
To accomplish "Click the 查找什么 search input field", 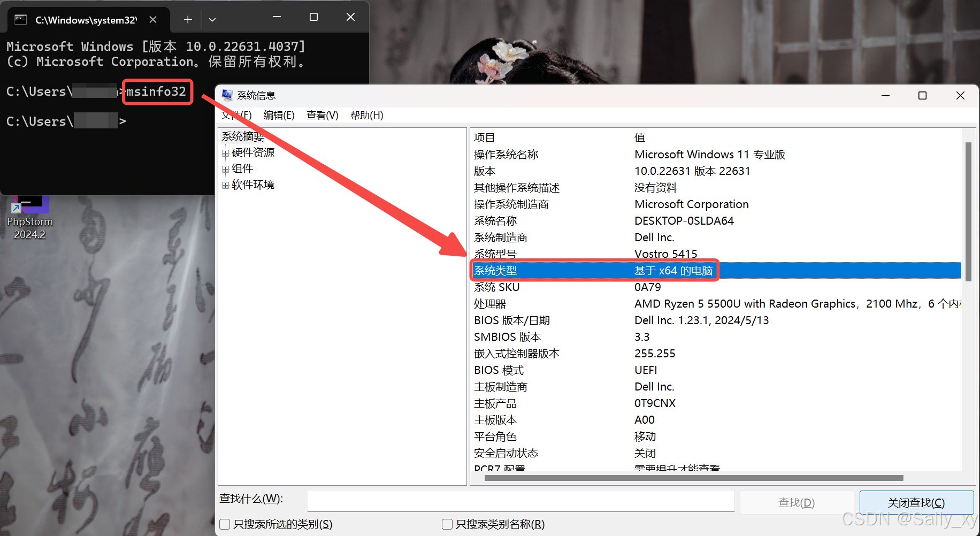I will point(520,501).
